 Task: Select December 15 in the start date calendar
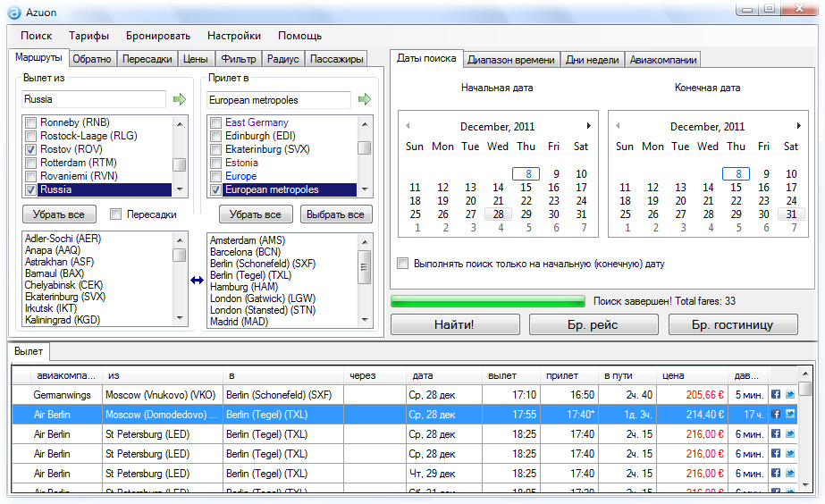526,188
